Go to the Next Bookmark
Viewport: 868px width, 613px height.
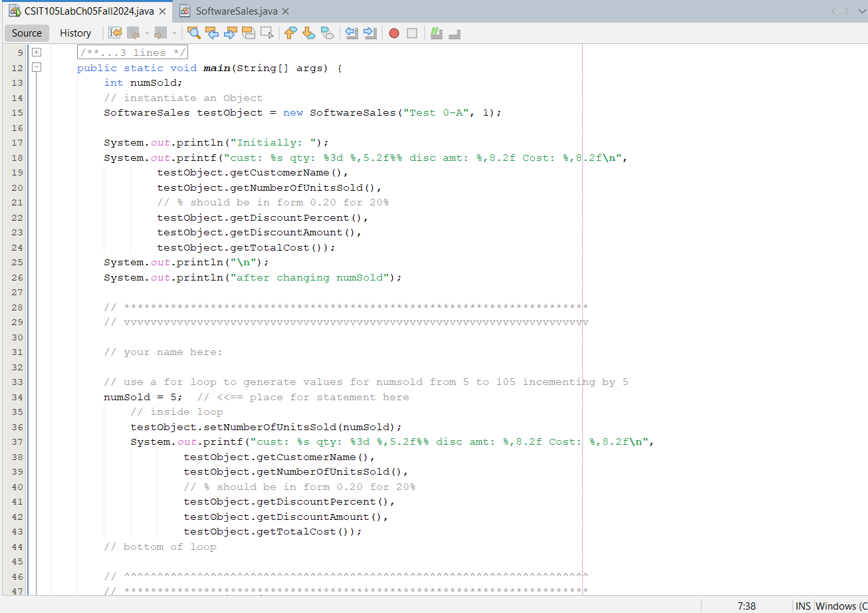[308, 33]
